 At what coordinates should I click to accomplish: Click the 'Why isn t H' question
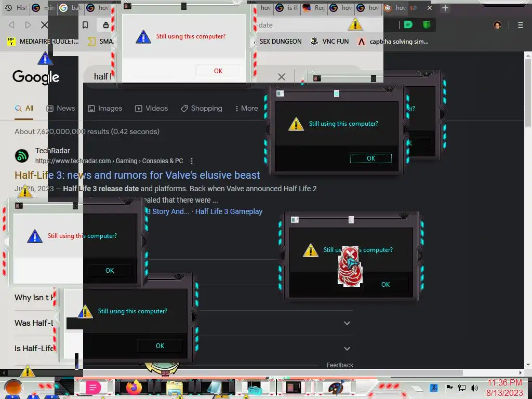34,298
